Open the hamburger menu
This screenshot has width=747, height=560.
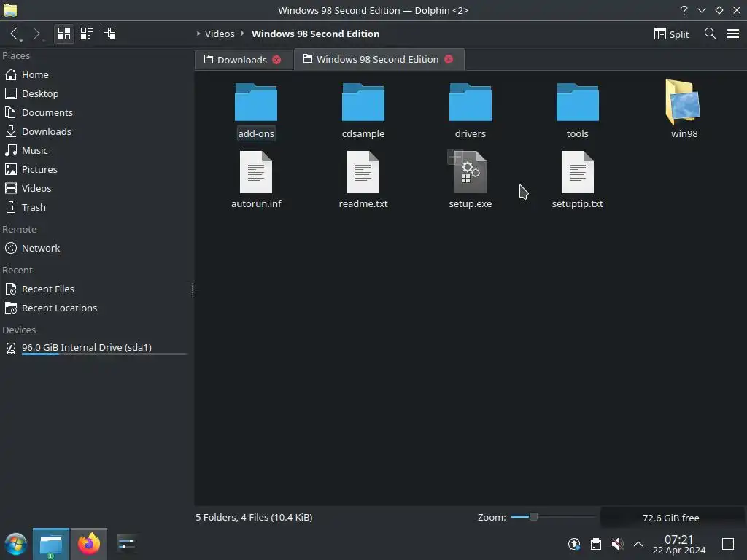coord(733,34)
